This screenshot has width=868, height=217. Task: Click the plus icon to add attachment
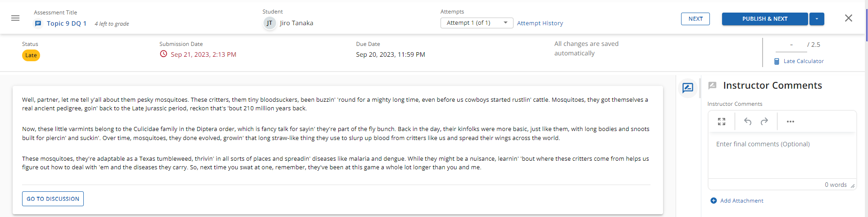(713, 201)
